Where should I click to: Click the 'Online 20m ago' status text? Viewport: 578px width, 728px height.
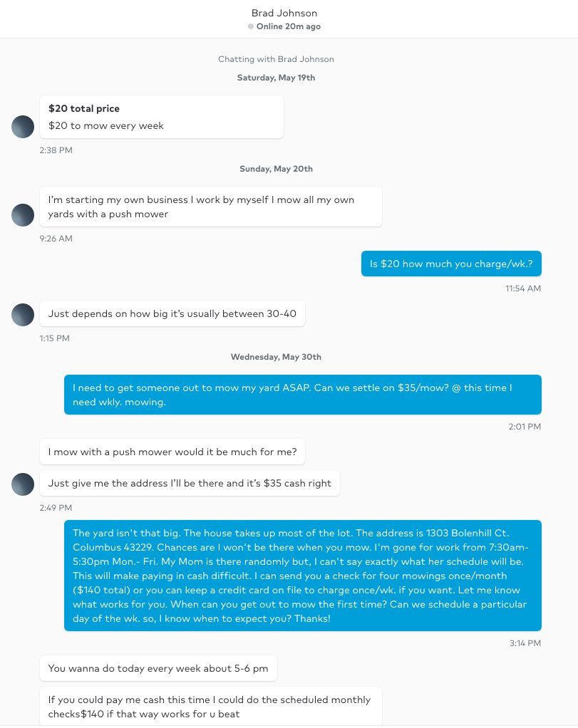click(x=289, y=26)
